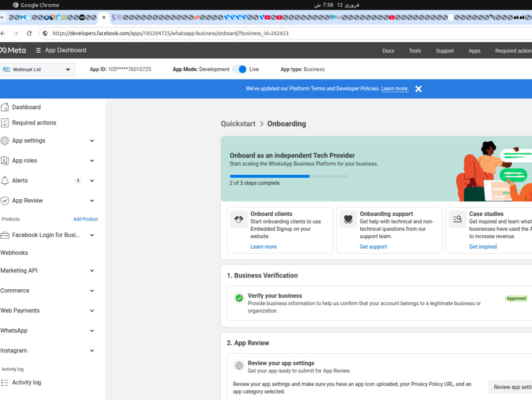Image resolution: width=532 pixels, height=400 pixels.
Task: Click the green Verify your business checkmark
Action: (x=239, y=298)
